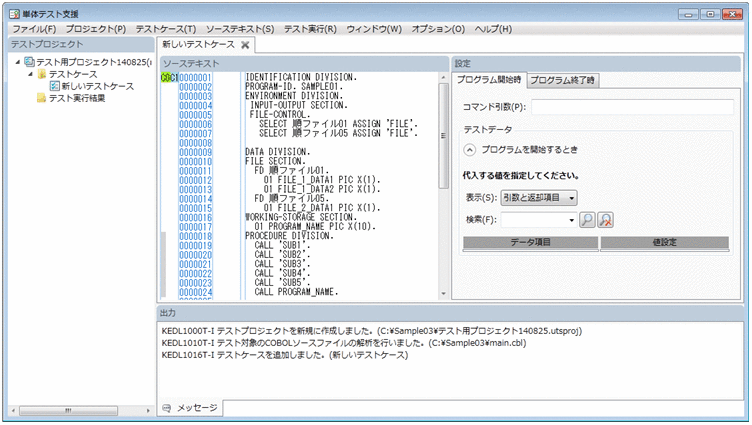Open the 検索(F) combo box
The image size is (752, 425).
539,220
